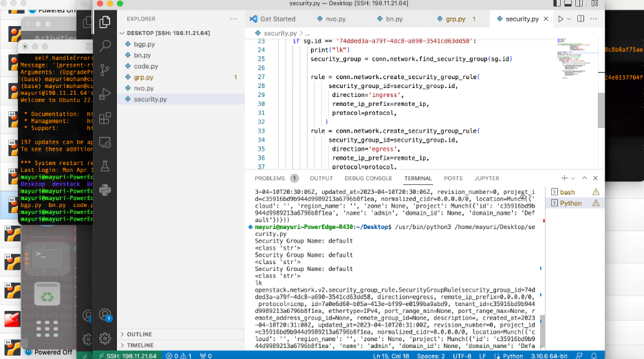Viewport: 644px width, 359px height.
Task: Expand the OUTLINE section
Action: (181, 334)
